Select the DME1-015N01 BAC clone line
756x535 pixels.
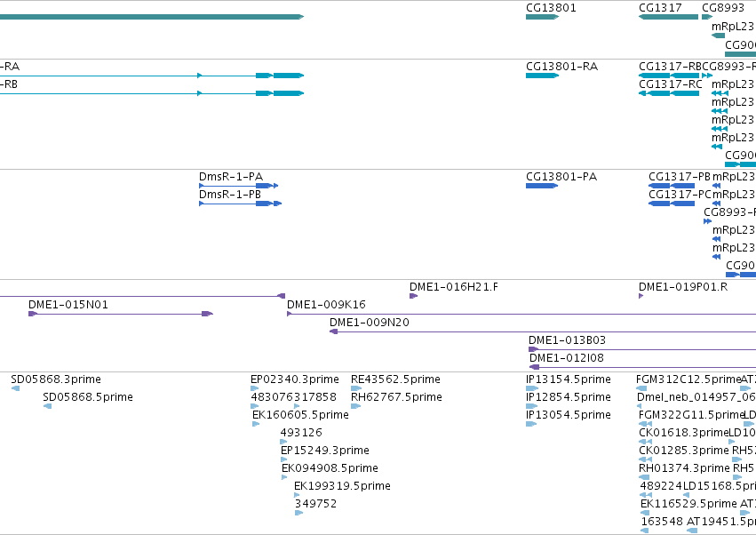pos(121,314)
